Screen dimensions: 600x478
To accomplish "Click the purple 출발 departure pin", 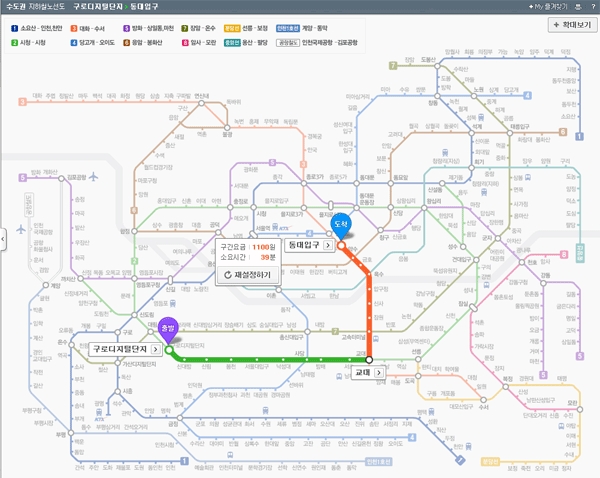I will click(x=168, y=329).
